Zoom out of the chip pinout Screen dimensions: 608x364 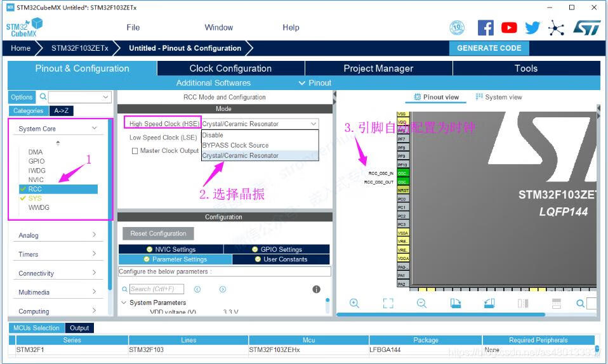click(x=421, y=304)
